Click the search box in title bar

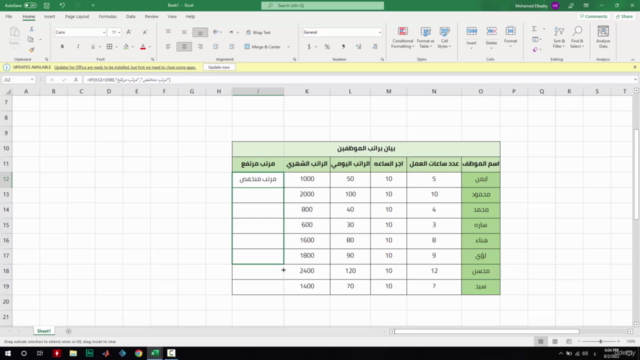(x=322, y=6)
